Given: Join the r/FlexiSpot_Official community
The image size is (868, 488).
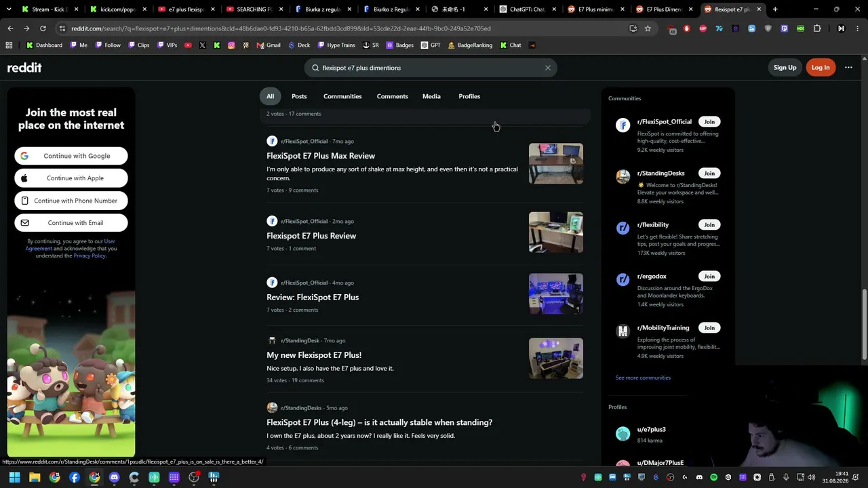Looking at the screenshot, I should tap(709, 122).
